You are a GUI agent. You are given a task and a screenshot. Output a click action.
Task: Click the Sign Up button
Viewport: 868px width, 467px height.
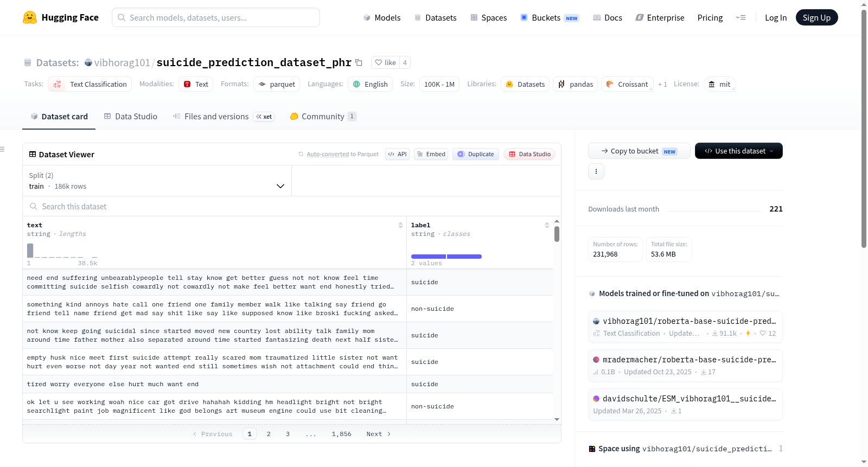816,17
